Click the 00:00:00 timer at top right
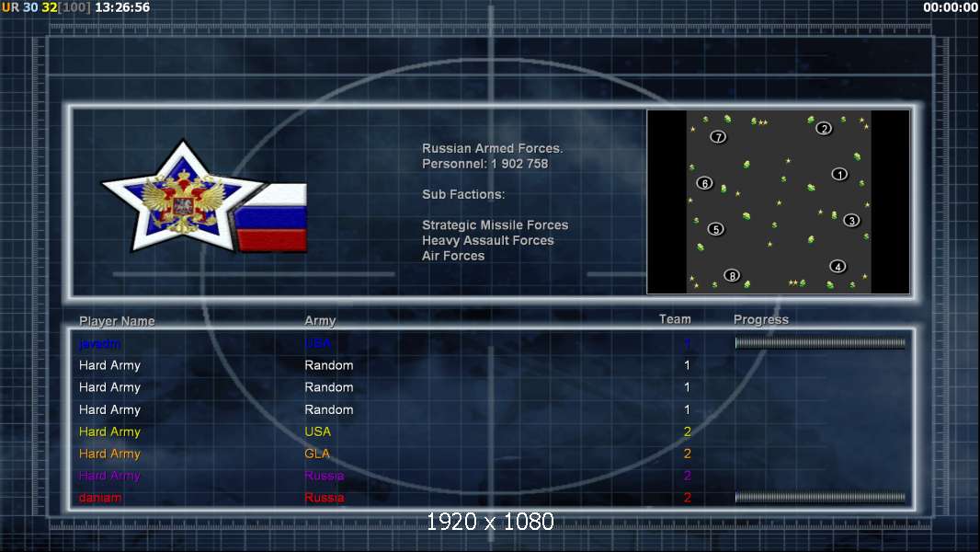 (950, 7)
